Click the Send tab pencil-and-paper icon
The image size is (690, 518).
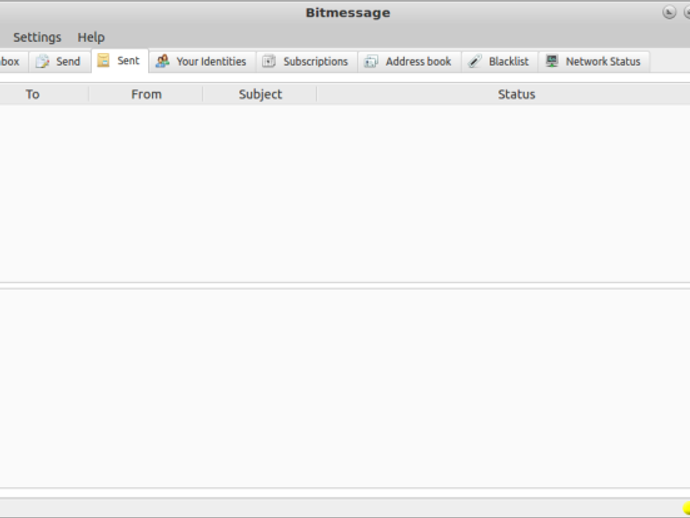click(x=43, y=61)
